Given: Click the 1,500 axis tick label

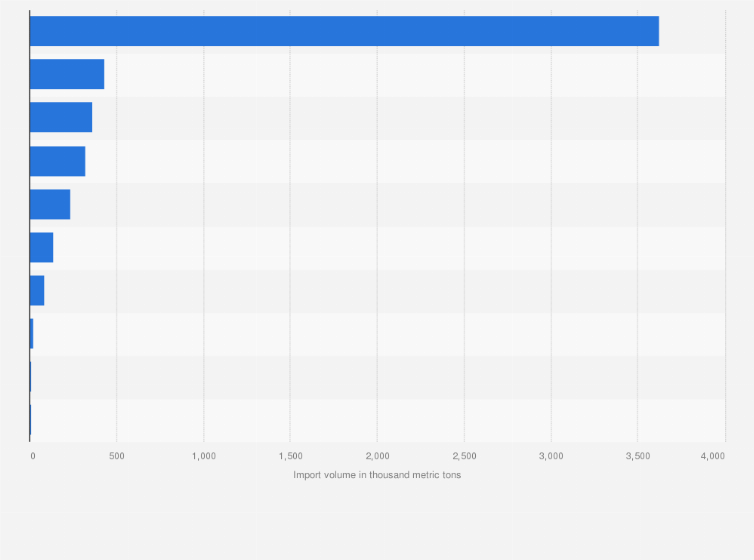Looking at the screenshot, I should 290,456.
